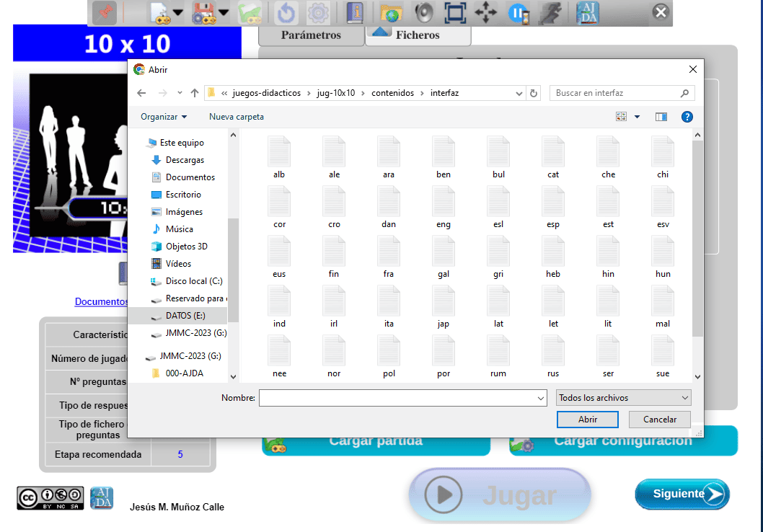Open the view options dropdown arrow
Image resolution: width=763 pixels, height=532 pixels.
pos(637,117)
